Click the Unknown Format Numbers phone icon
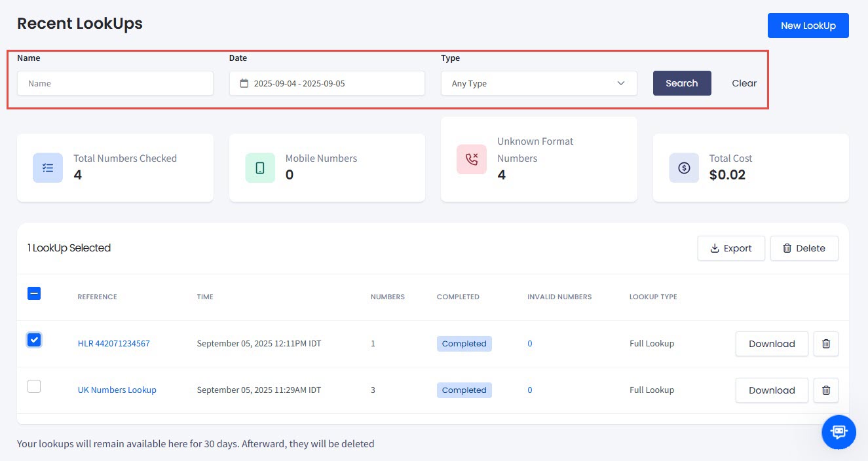This screenshot has height=461, width=868. 472,159
